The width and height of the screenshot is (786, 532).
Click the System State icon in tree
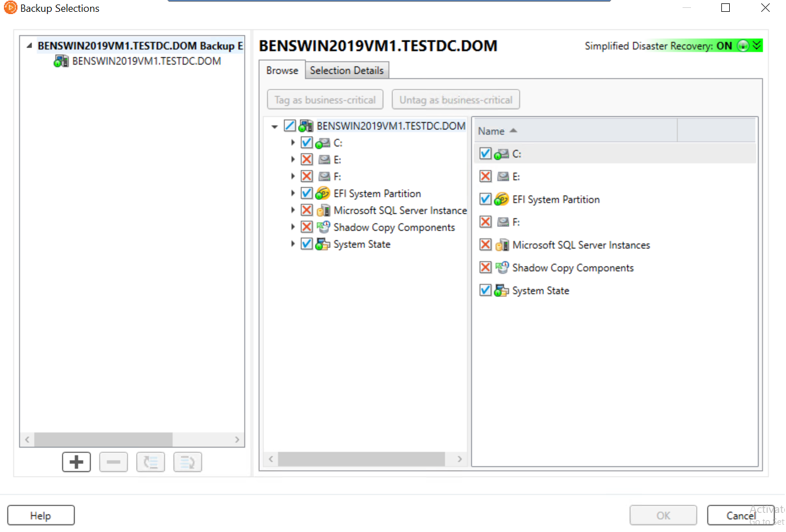point(323,244)
